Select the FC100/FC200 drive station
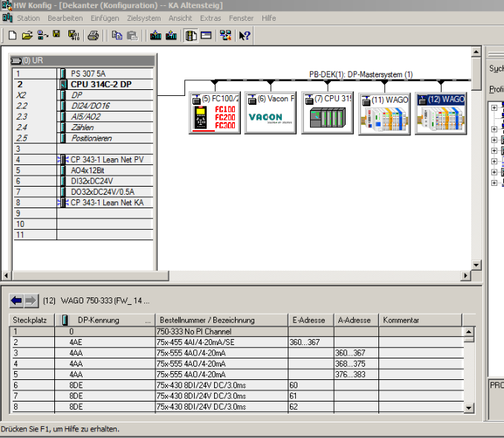The width and height of the screenshot is (504, 438). [x=215, y=113]
